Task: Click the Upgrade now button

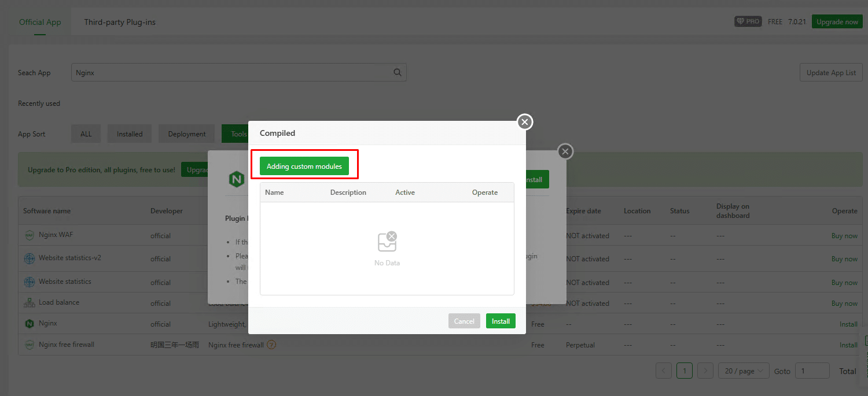Action: tap(837, 22)
